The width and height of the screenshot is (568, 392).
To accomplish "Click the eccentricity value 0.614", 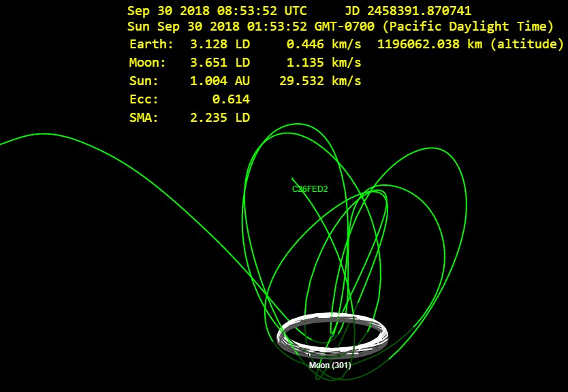I will (x=232, y=99).
